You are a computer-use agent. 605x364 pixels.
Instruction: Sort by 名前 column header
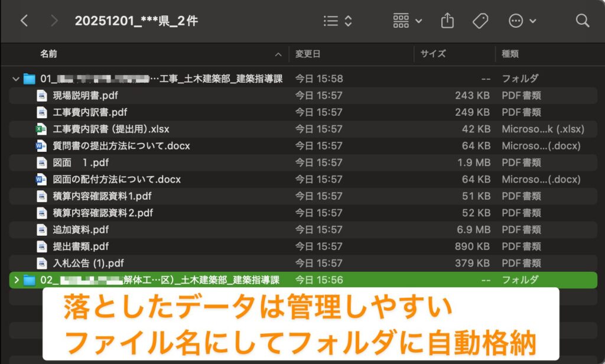click(x=48, y=54)
